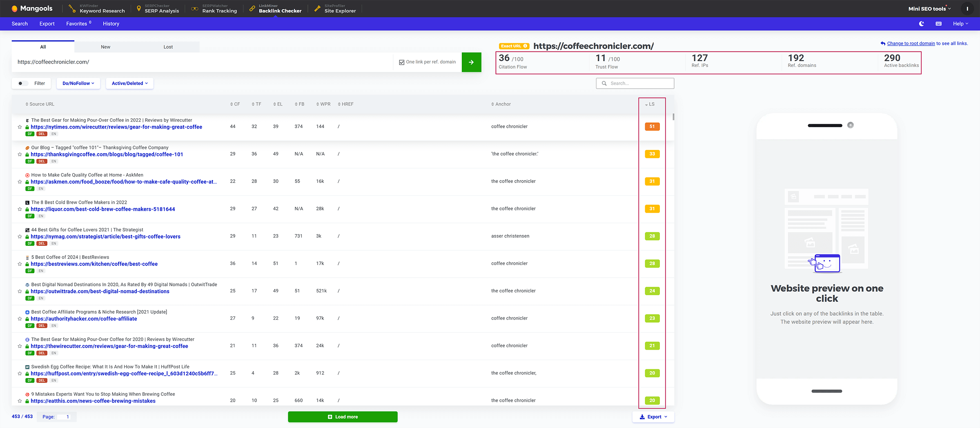
Task: Open nytimes.com wirecutter gear-for-making-great-coffee link
Action: pyautogui.click(x=116, y=127)
